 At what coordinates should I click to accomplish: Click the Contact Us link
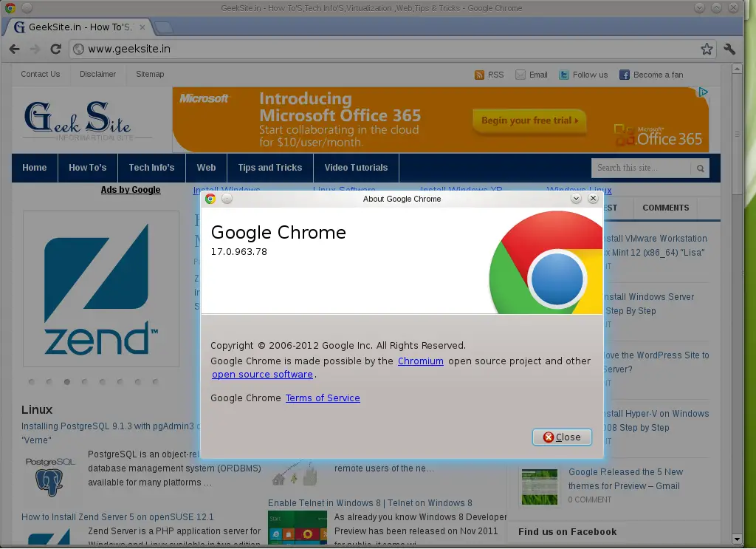(41, 75)
